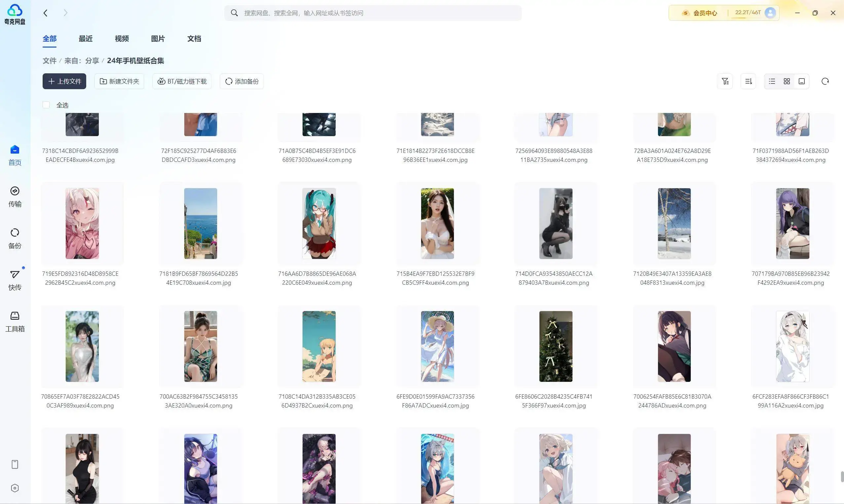Switch to the 图片 tab
The image size is (844, 504).
point(158,39)
